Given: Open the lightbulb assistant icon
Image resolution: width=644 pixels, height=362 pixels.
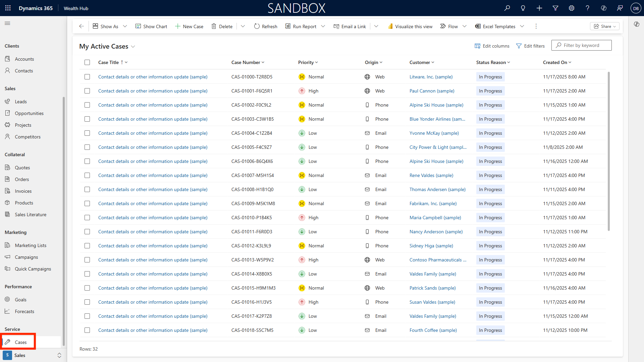Looking at the screenshot, I should [x=523, y=8].
